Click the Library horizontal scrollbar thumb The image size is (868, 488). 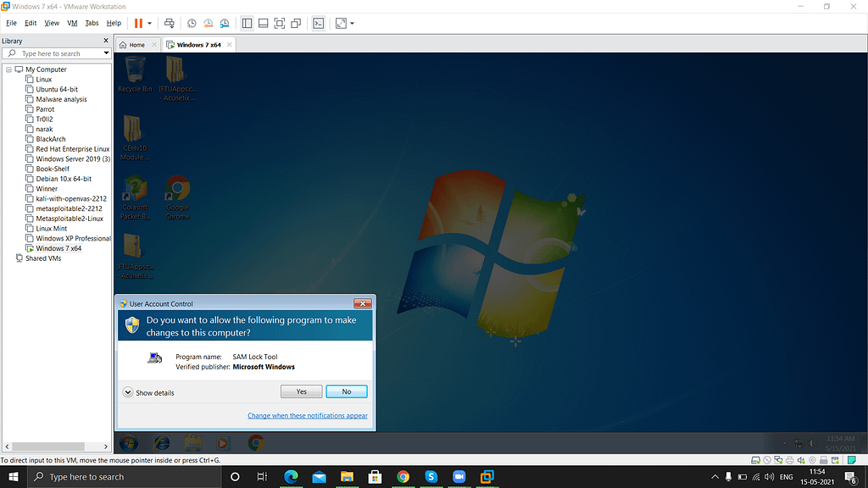click(48, 446)
